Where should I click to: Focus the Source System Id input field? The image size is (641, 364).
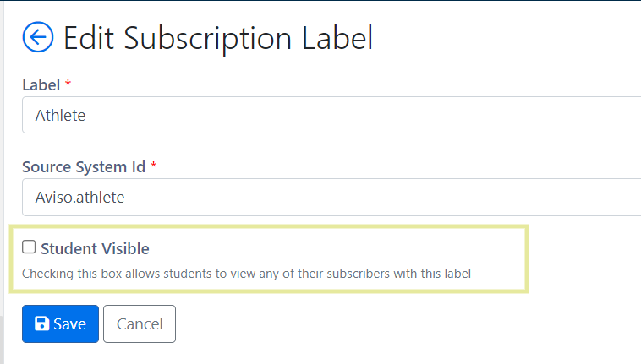[331, 197]
